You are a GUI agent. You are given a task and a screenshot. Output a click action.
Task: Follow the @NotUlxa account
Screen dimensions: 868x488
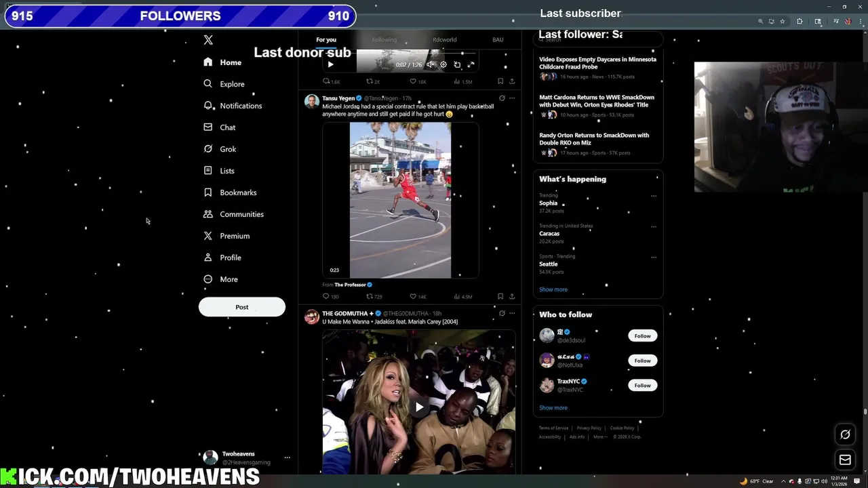[x=642, y=361]
